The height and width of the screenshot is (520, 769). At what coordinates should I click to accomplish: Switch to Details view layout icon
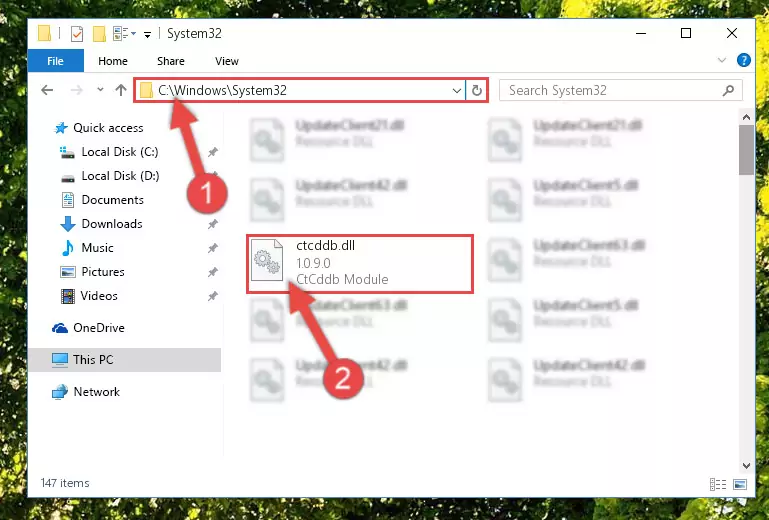pyautogui.click(x=718, y=484)
